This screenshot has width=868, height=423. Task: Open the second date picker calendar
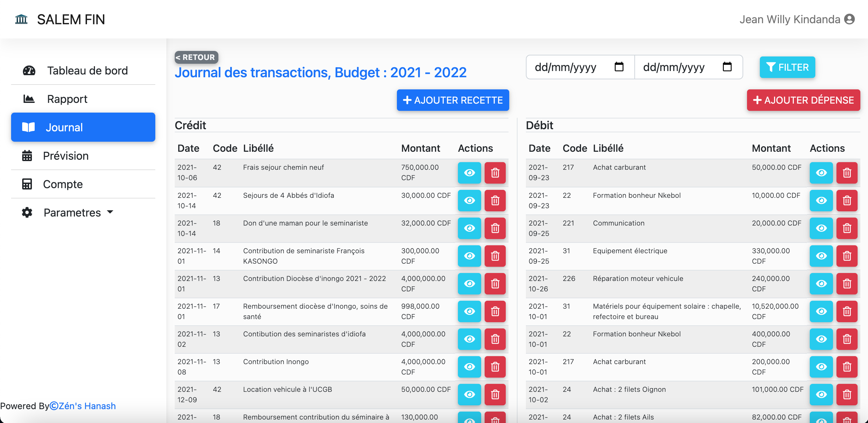pyautogui.click(x=727, y=67)
